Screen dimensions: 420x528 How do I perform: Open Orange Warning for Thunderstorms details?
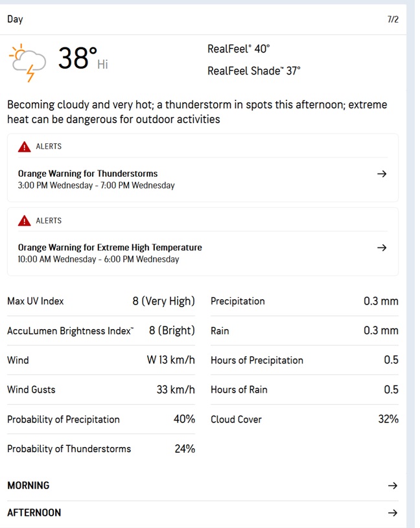point(88,174)
